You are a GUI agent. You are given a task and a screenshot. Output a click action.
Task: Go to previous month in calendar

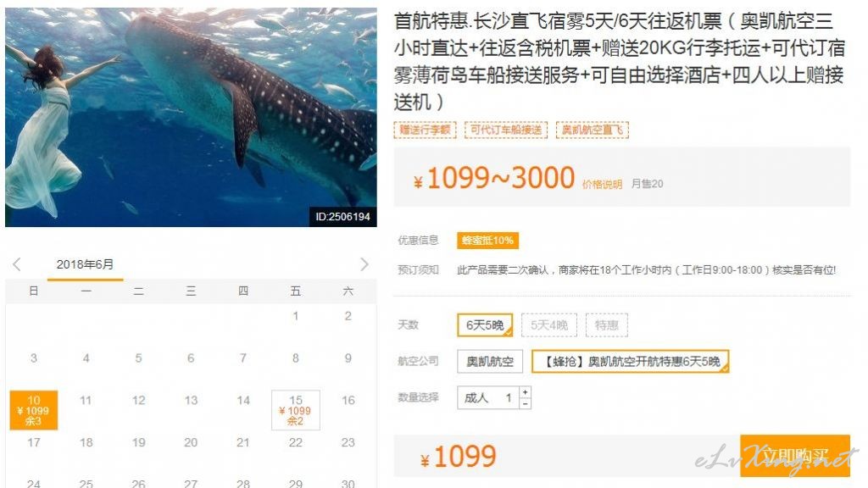pyautogui.click(x=17, y=264)
